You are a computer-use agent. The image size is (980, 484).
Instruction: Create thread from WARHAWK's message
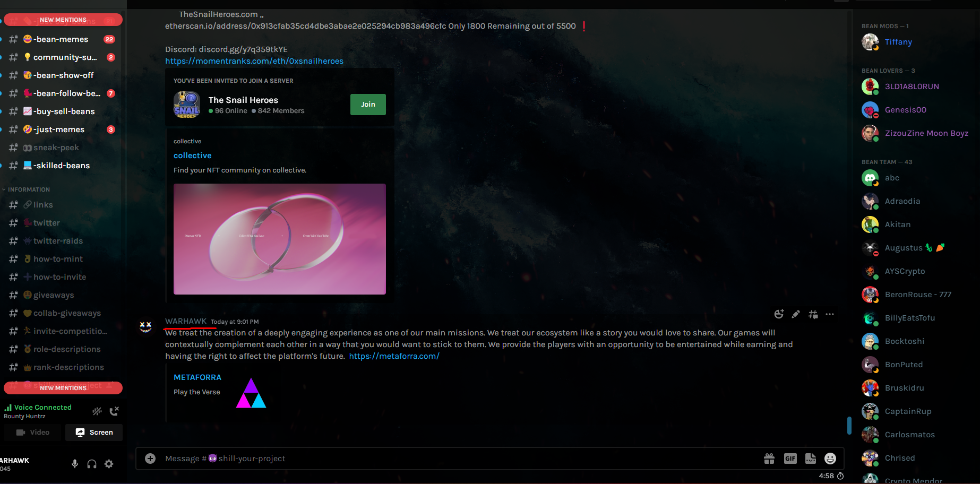(x=813, y=314)
